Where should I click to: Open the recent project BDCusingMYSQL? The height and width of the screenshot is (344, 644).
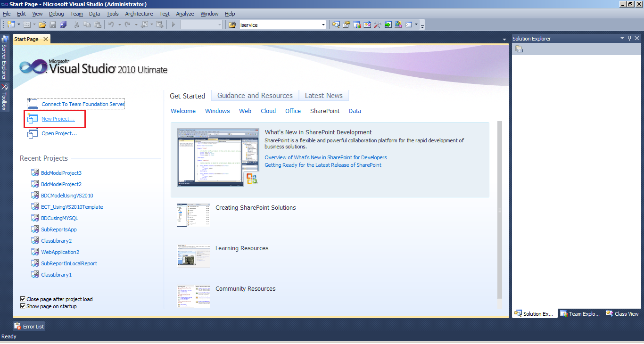pyautogui.click(x=59, y=218)
